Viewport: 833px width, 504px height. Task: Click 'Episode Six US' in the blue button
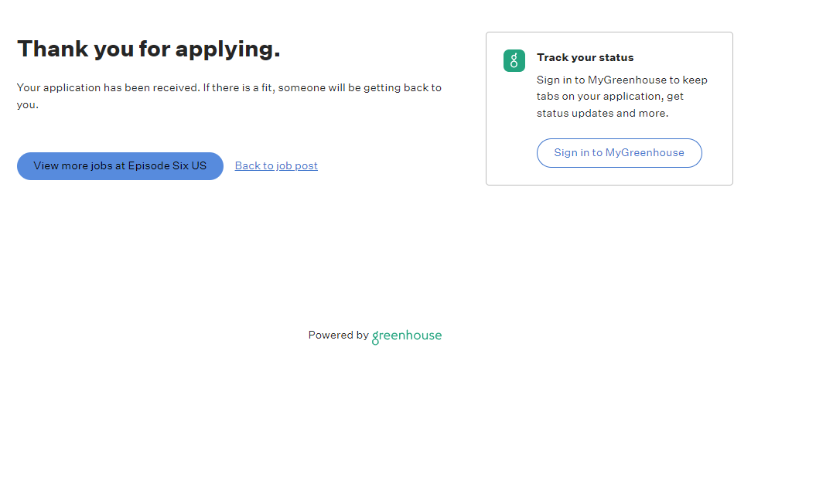pyautogui.click(x=167, y=166)
